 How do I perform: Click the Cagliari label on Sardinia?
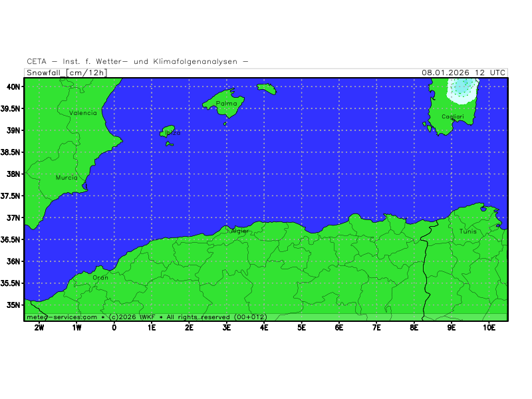click(x=454, y=117)
